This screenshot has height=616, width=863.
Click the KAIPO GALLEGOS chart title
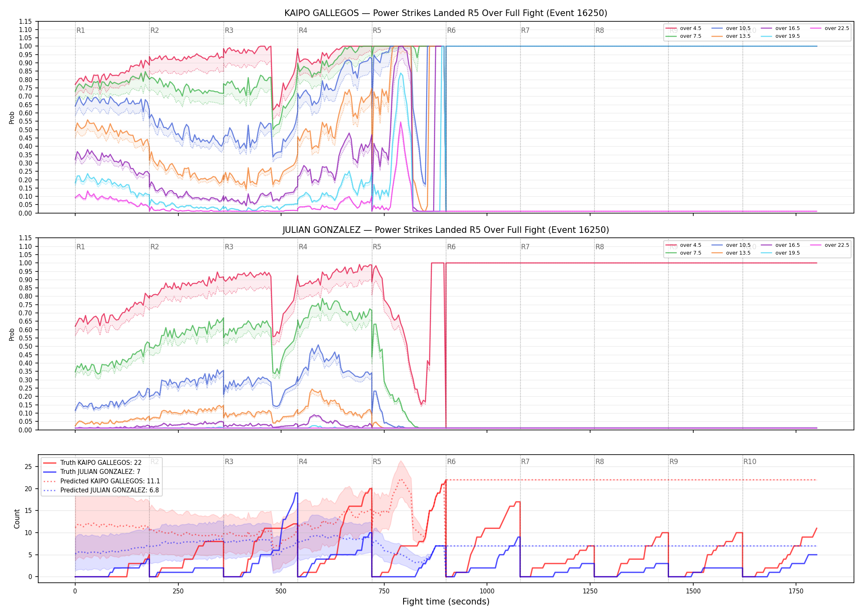coord(445,13)
